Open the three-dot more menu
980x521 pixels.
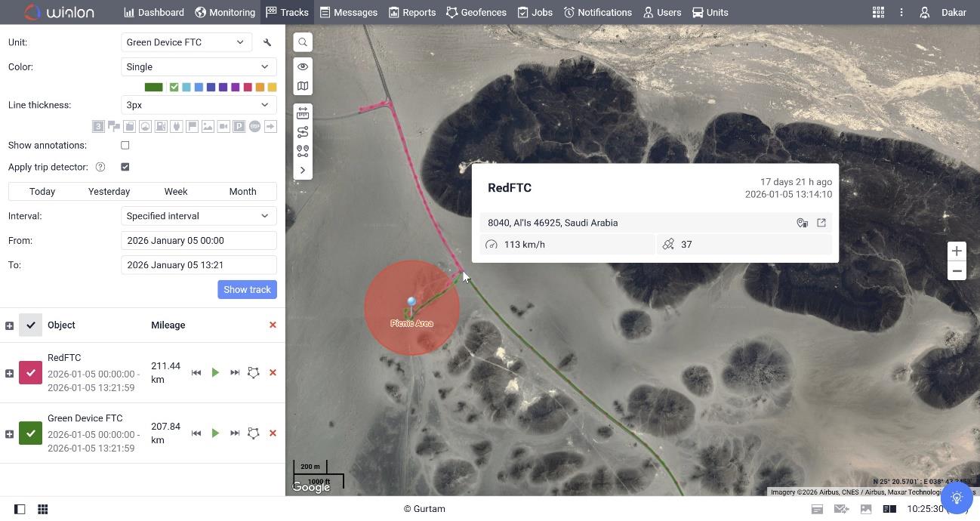point(901,12)
